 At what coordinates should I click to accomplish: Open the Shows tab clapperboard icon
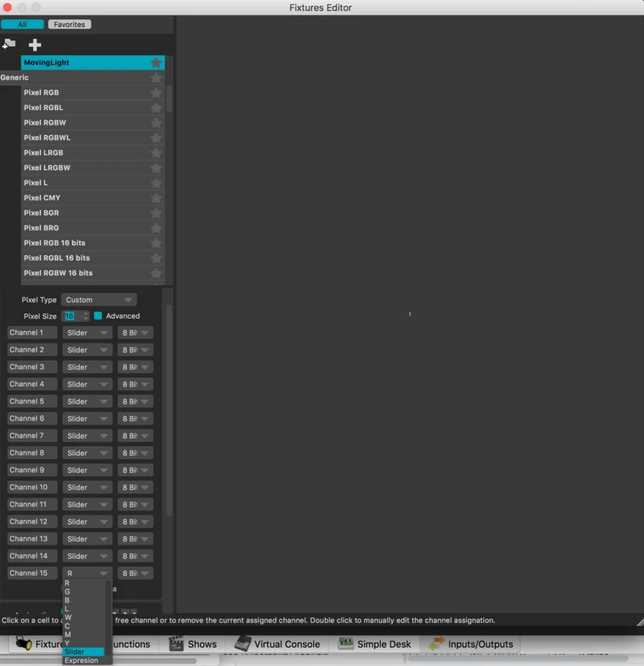click(x=175, y=644)
